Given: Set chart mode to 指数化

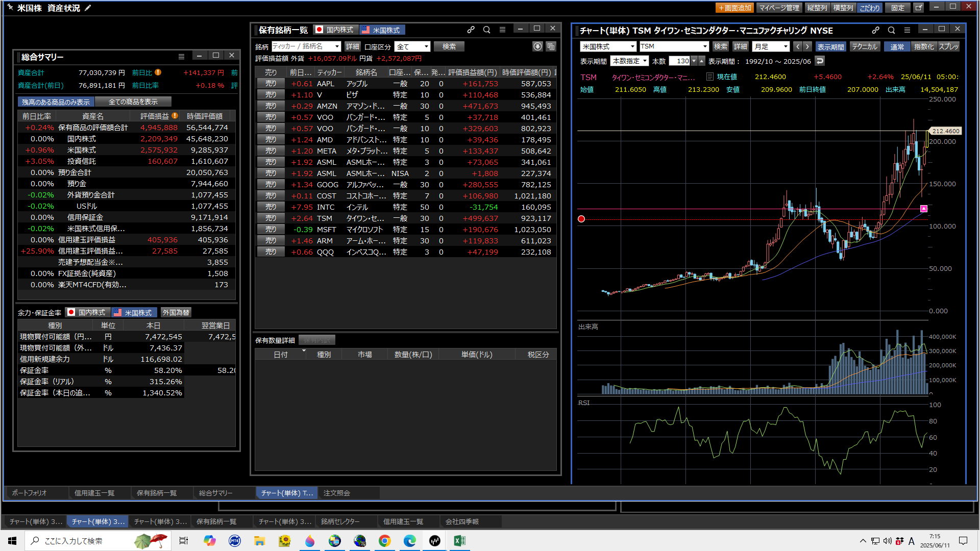Looking at the screenshot, I should (x=923, y=46).
